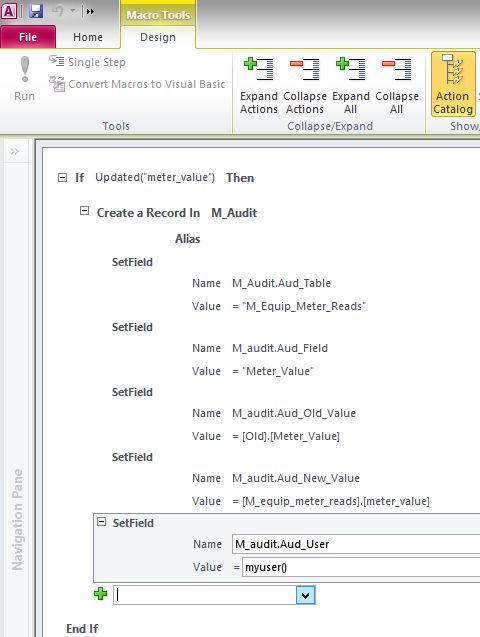Click the End If line
The height and width of the screenshot is (637, 480).
82,628
